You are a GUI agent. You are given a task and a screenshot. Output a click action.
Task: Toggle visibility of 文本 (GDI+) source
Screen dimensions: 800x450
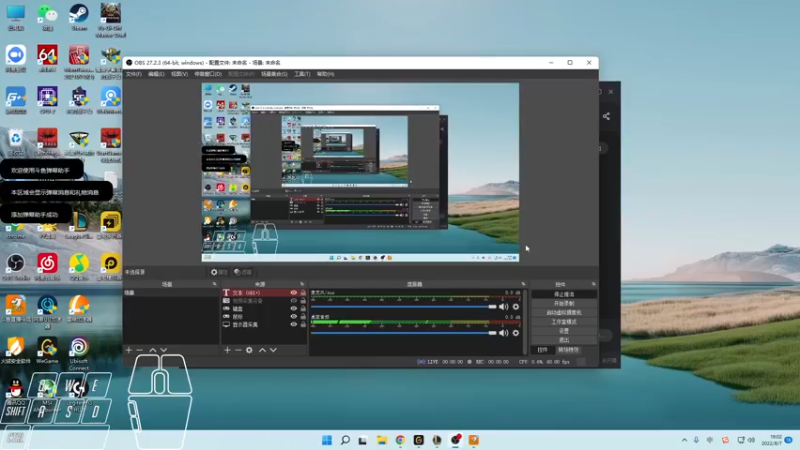293,293
